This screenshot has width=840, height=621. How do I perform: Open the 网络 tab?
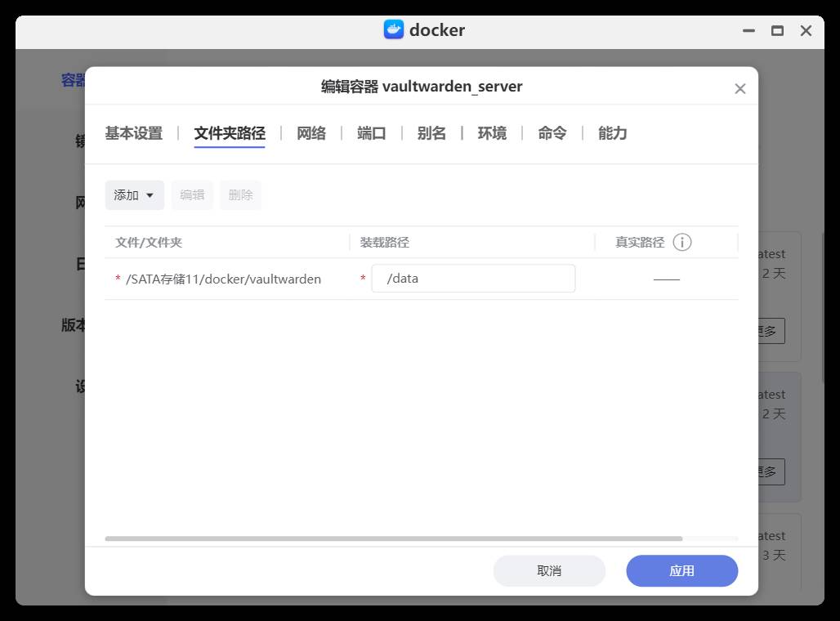tap(311, 133)
